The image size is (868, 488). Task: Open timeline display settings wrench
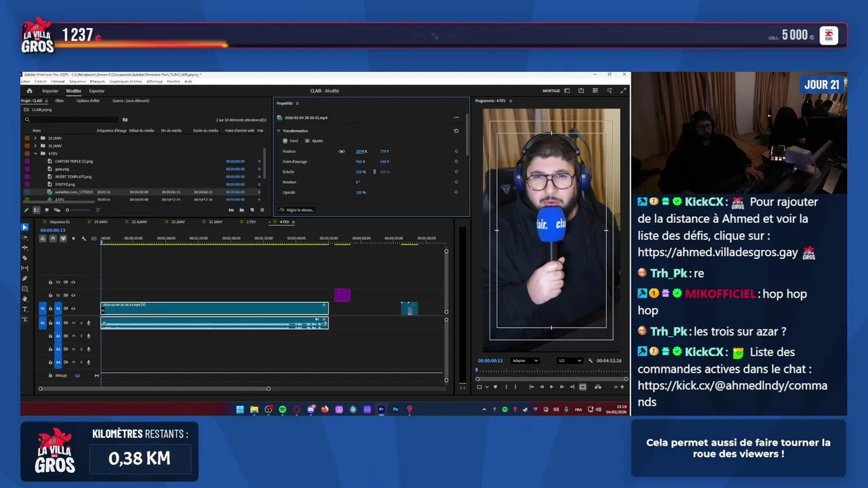(x=83, y=239)
